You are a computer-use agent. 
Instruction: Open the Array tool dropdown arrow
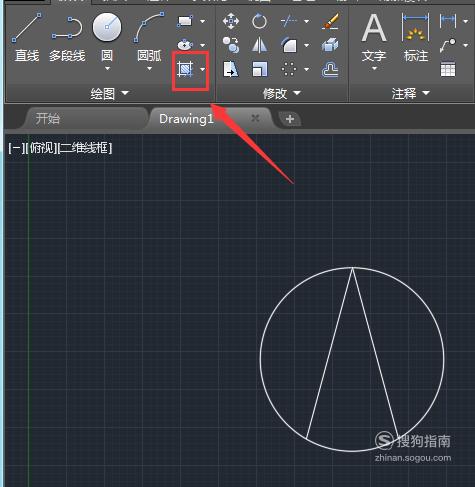(306, 69)
